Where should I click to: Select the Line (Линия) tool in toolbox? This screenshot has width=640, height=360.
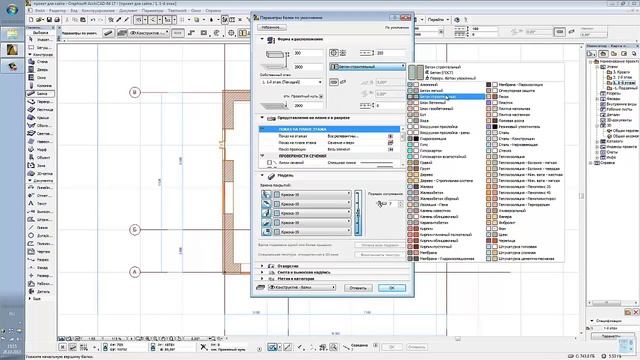[40, 227]
